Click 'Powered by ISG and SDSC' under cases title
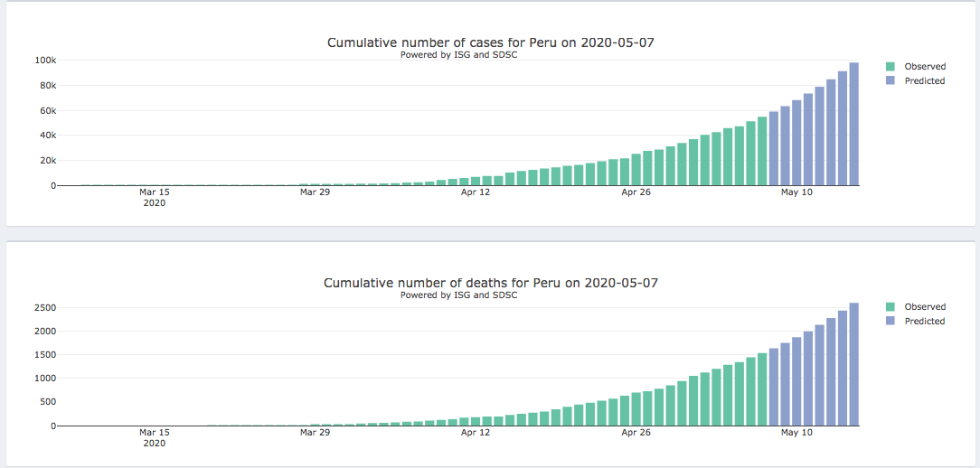The image size is (980, 468). 458,55
